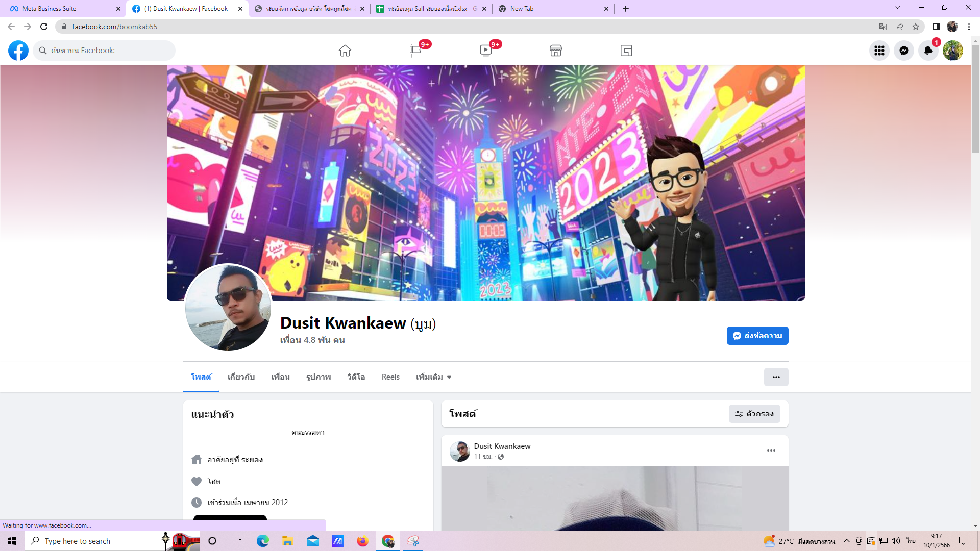The width and height of the screenshot is (980, 551).
Task: Switch to the เกี่ยวกับ profile tab
Action: click(241, 377)
